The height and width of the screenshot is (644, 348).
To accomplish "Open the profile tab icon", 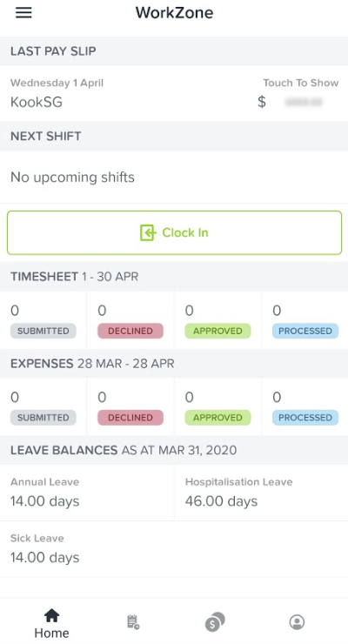I will click(297, 622).
